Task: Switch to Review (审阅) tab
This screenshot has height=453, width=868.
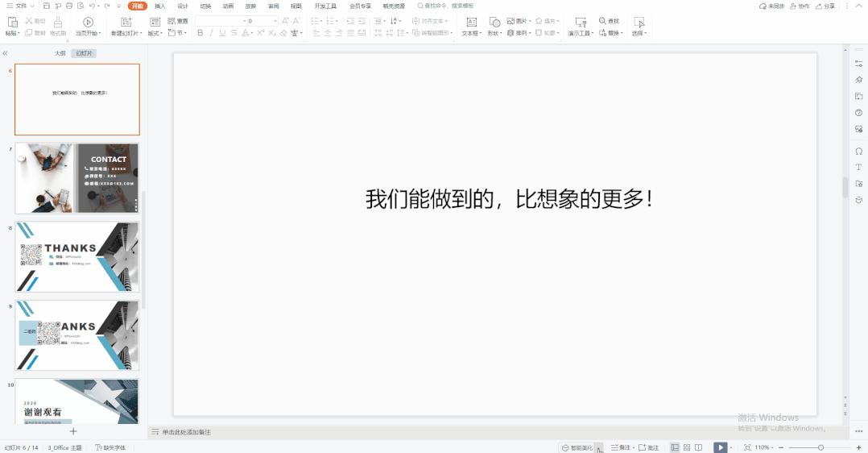Action: 274,6
